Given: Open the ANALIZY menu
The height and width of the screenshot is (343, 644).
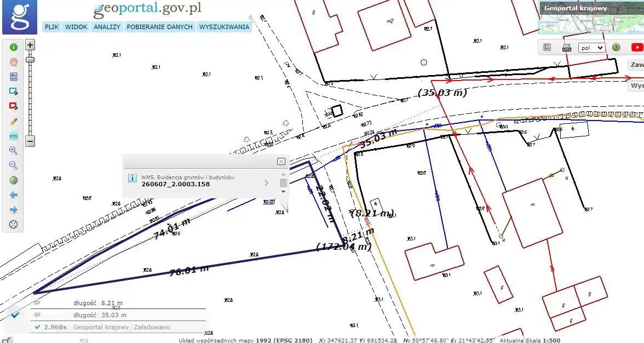Looking at the screenshot, I should tap(107, 27).
